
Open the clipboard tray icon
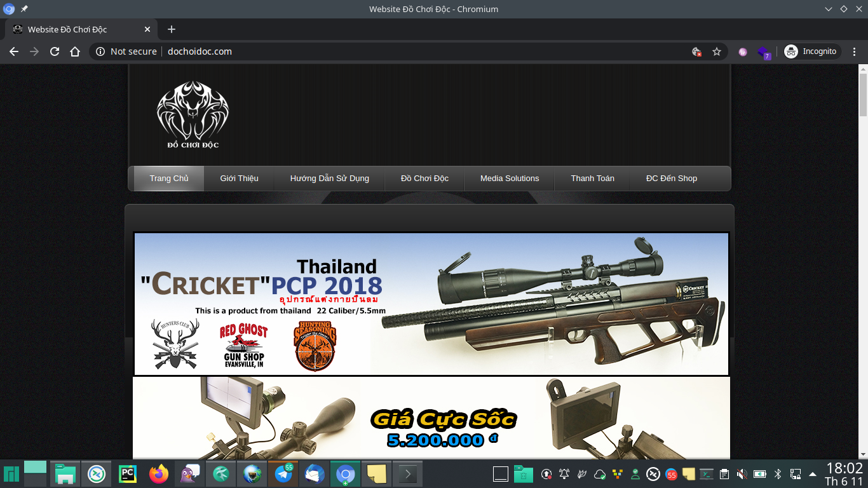coord(724,474)
